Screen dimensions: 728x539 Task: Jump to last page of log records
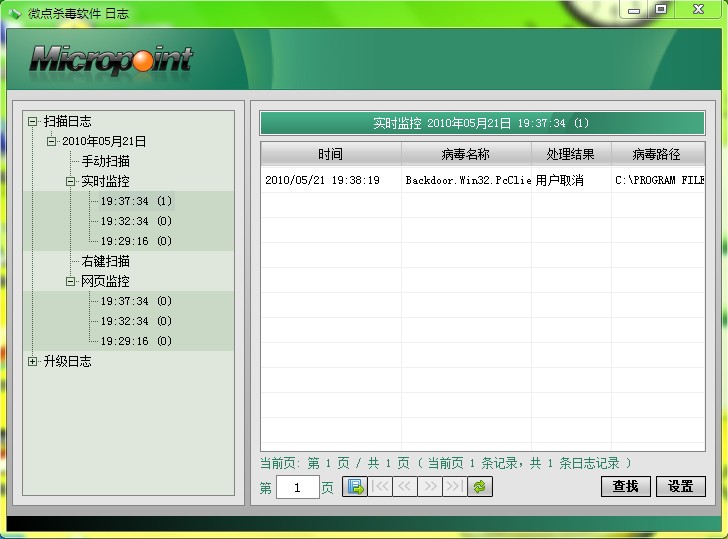point(454,487)
